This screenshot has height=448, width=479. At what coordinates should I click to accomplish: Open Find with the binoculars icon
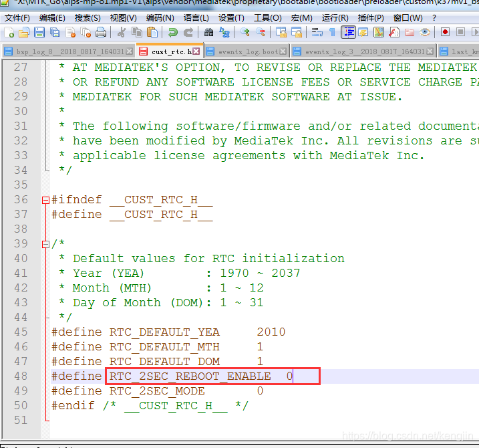click(x=209, y=32)
